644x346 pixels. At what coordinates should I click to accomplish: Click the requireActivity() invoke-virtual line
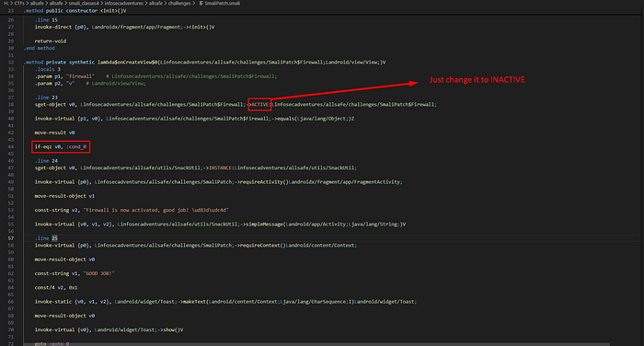pyautogui.click(x=219, y=181)
